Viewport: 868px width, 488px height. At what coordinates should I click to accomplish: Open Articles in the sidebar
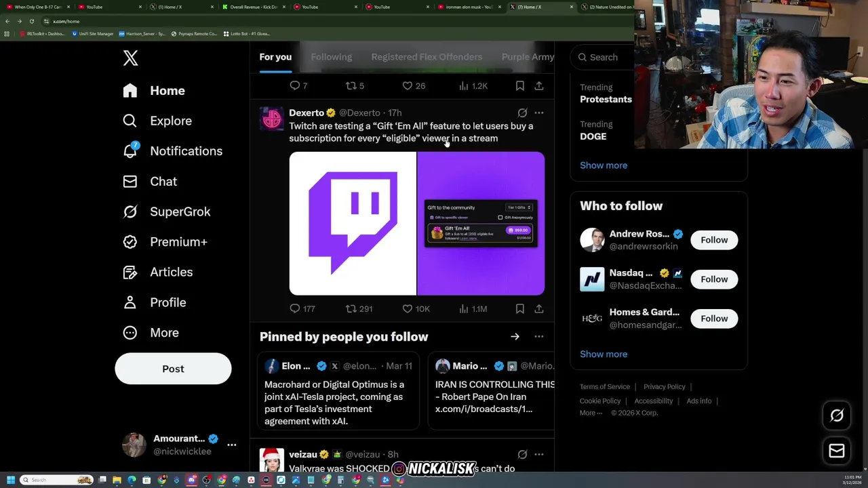click(158, 272)
